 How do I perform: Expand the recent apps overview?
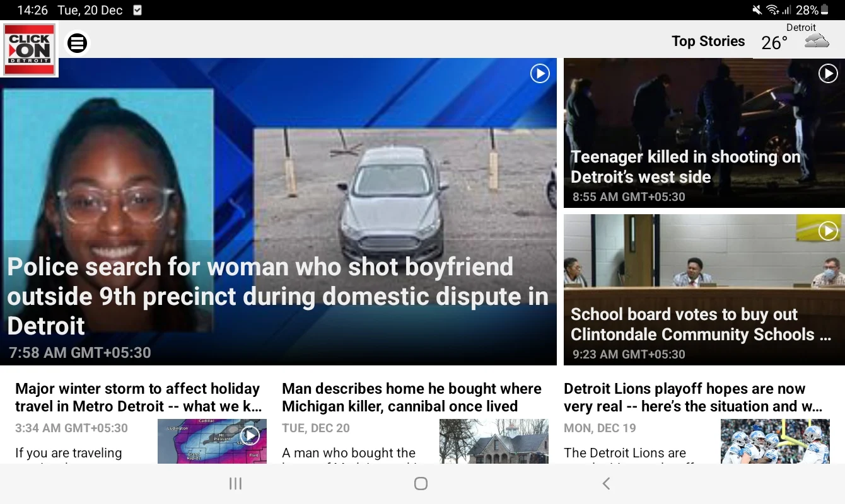click(235, 483)
